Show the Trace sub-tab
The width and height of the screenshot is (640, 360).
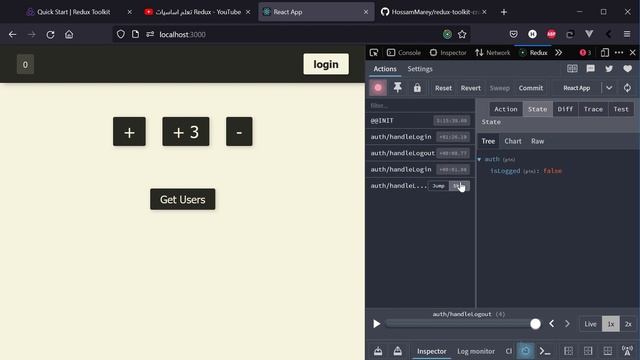click(x=593, y=109)
